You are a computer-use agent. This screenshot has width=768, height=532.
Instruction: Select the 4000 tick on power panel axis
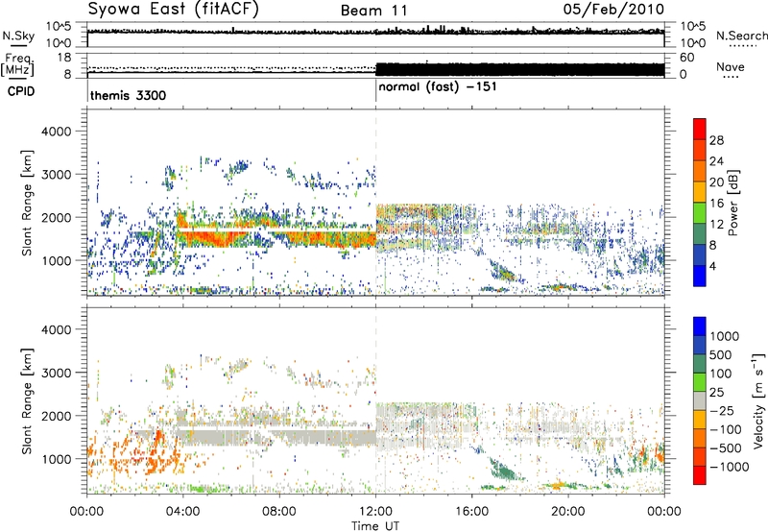56,132
